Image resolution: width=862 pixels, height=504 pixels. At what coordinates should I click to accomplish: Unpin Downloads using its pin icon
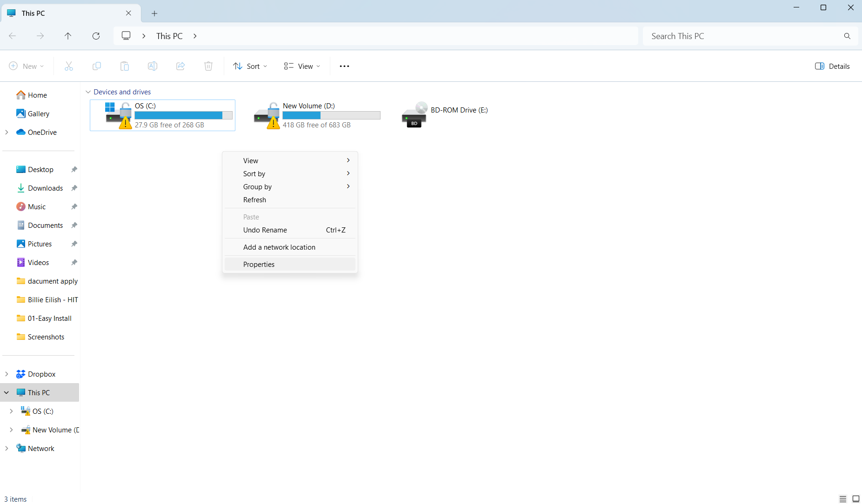point(74,188)
